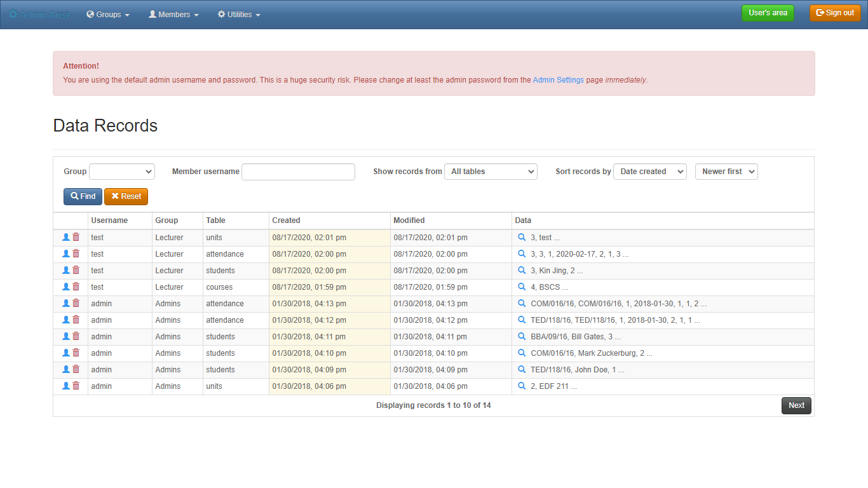Viewport: 868px width, 488px height.
Task: Delete the students record with Kin Jing data
Action: click(x=76, y=270)
